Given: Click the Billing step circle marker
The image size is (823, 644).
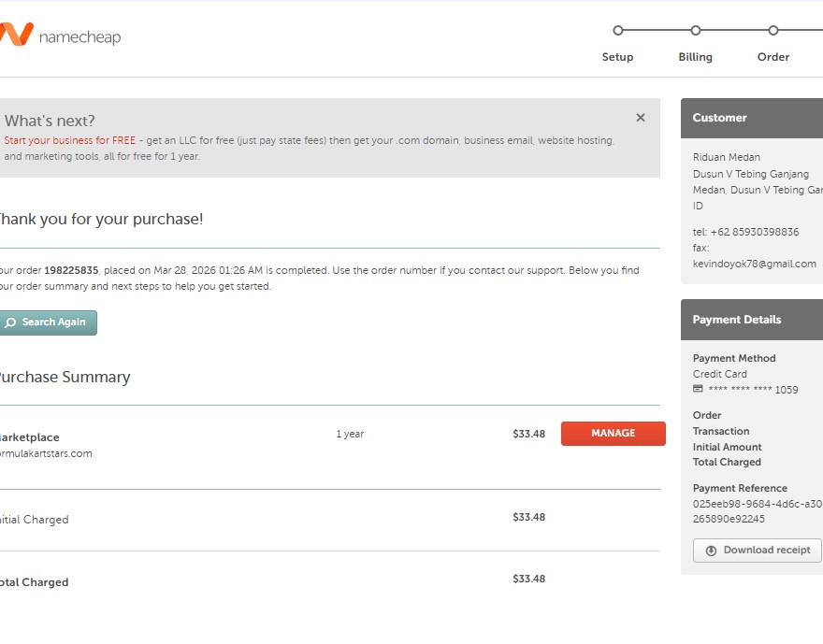Looking at the screenshot, I should 695,31.
